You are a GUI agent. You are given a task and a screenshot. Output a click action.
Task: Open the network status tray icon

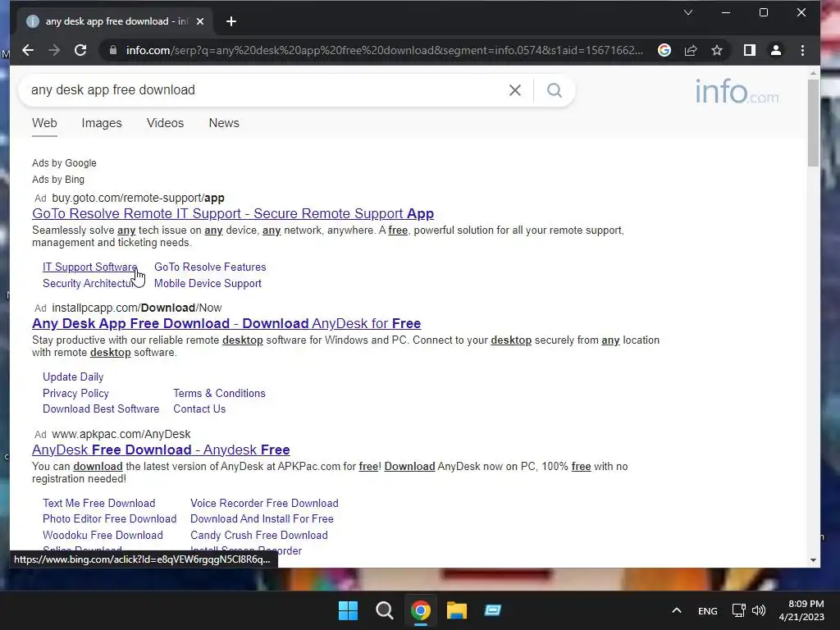(739, 610)
